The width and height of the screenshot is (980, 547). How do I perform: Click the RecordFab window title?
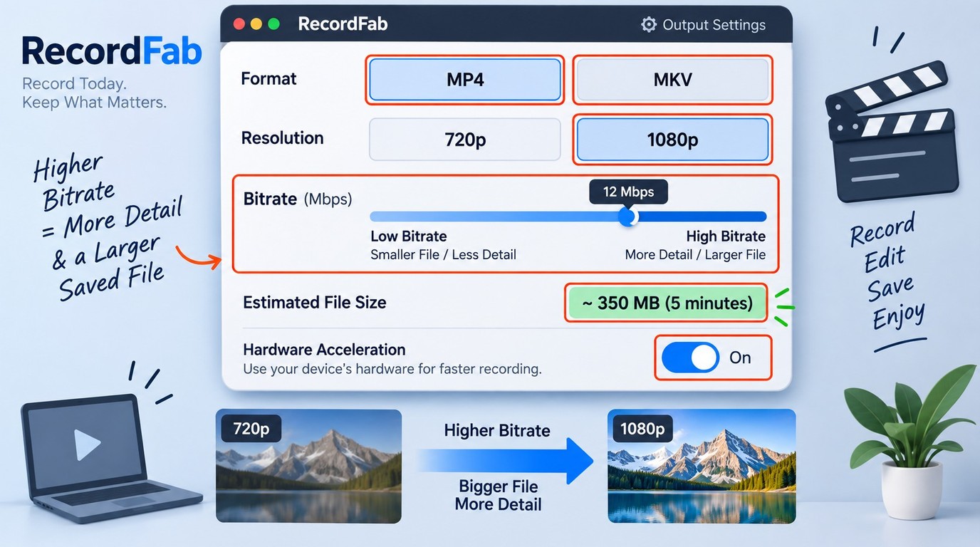343,24
